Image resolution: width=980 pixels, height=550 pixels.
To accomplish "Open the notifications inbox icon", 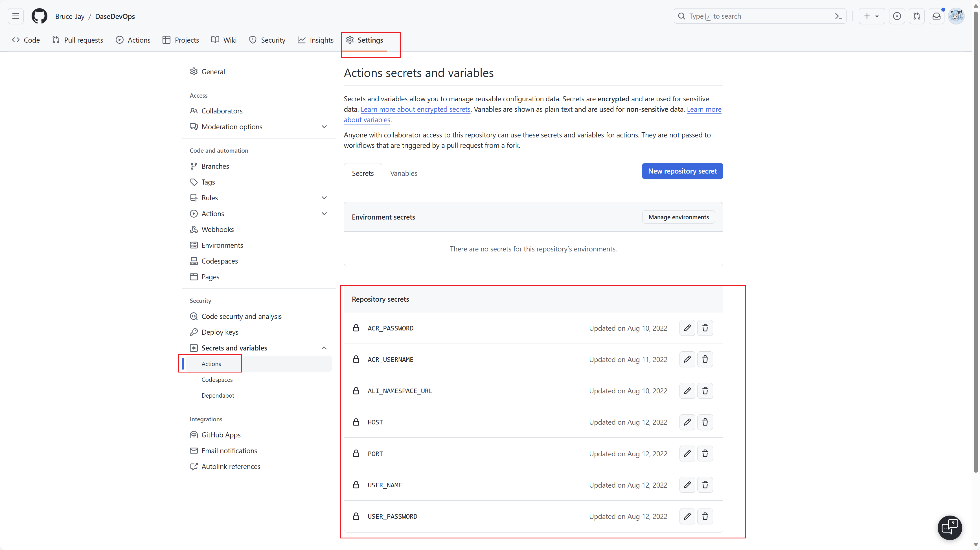I will (936, 16).
